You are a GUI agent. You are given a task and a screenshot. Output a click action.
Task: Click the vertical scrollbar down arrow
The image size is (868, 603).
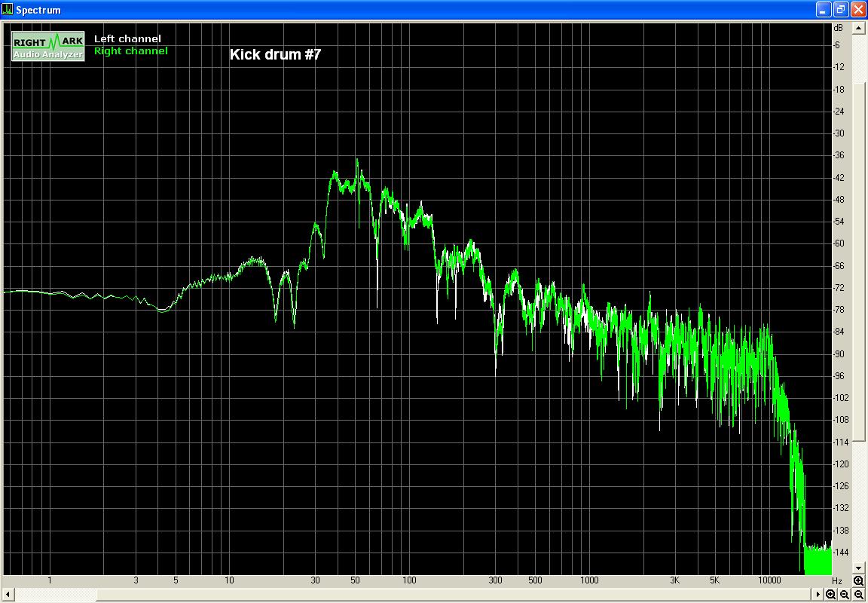[859, 568]
